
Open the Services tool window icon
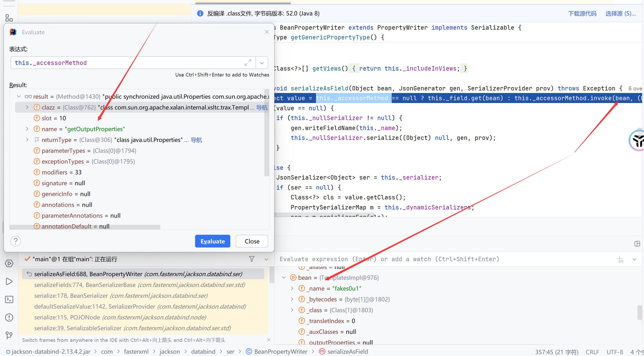[9, 263]
